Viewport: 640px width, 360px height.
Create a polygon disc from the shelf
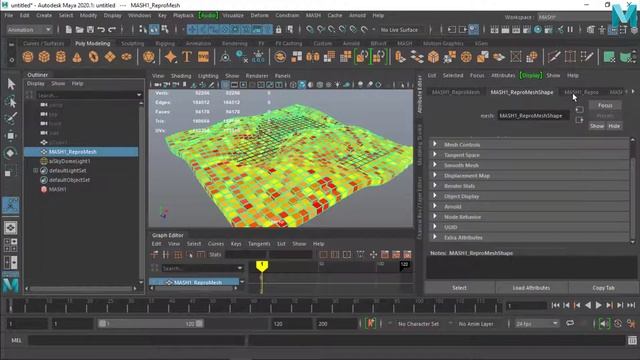pyautogui.click(x=127, y=57)
